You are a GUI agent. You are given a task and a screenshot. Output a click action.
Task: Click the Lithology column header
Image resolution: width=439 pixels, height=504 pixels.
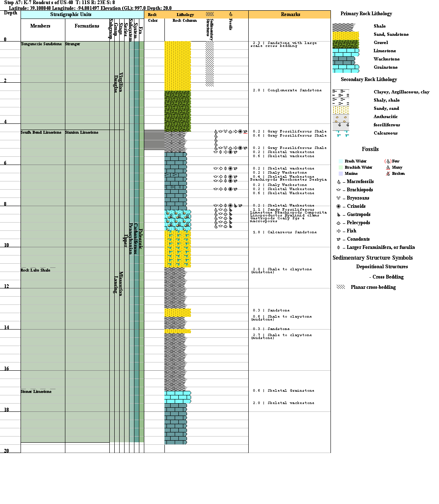[185, 15]
